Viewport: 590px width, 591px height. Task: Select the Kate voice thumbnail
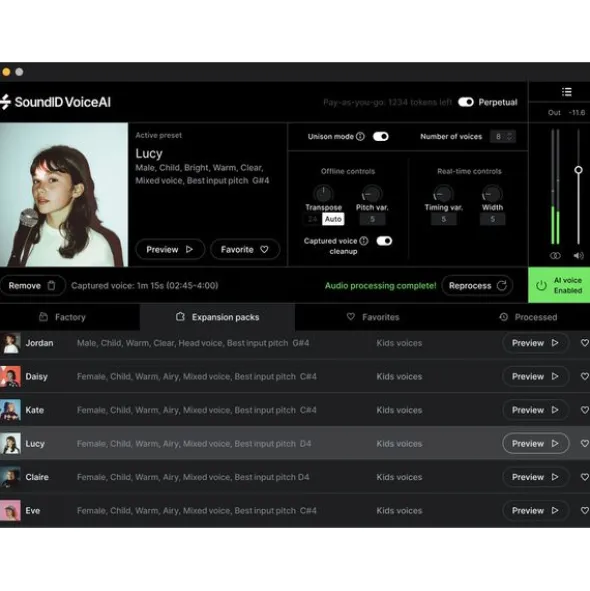[x=10, y=410]
